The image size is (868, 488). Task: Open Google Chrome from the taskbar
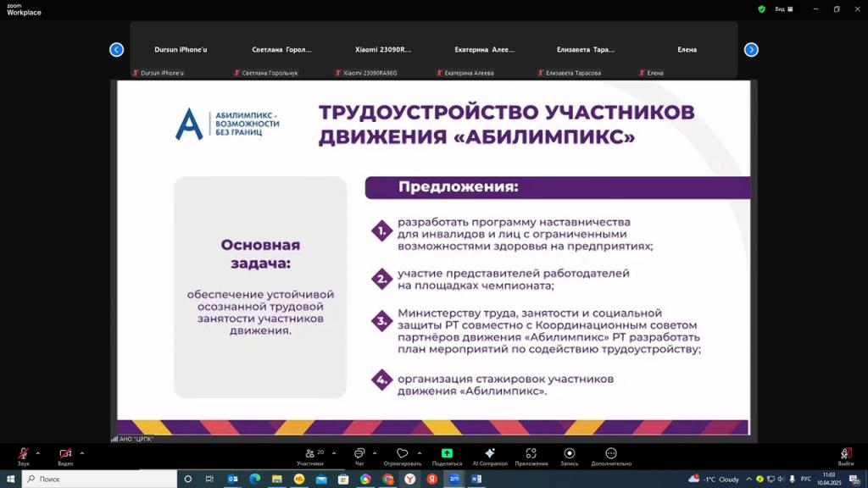387,480
